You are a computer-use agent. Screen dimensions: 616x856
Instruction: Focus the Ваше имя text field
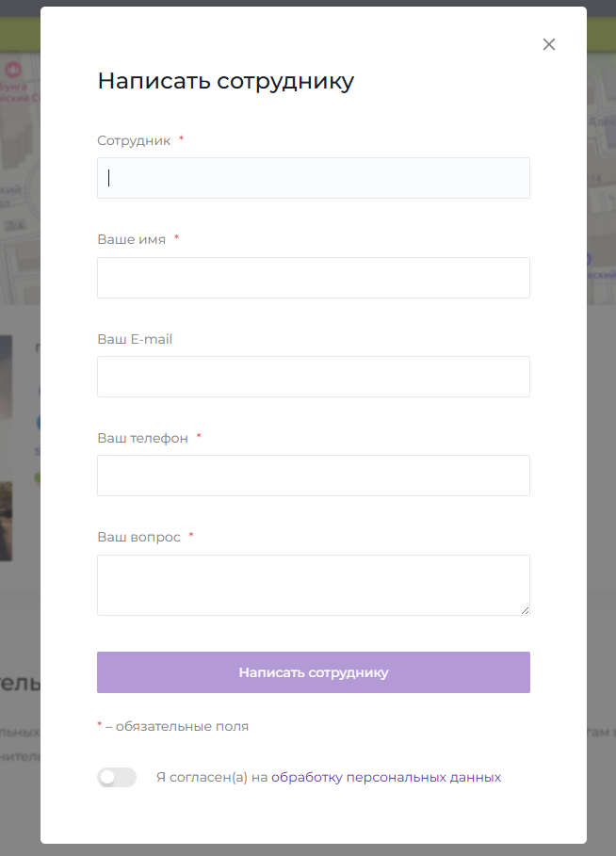pyautogui.click(x=313, y=278)
